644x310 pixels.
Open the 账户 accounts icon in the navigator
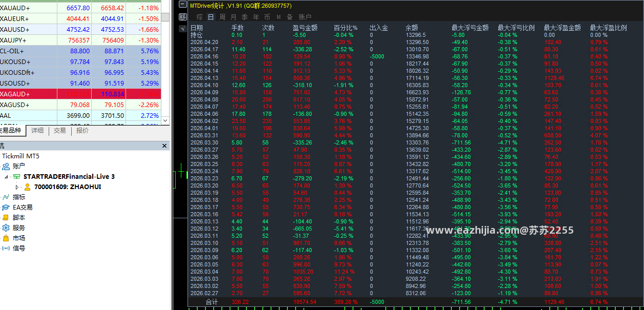click(6, 166)
